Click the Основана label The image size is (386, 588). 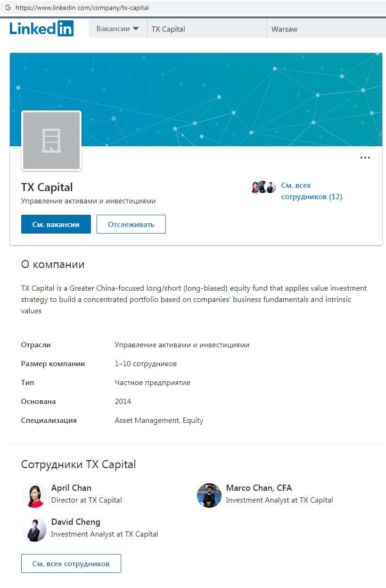[38, 402]
